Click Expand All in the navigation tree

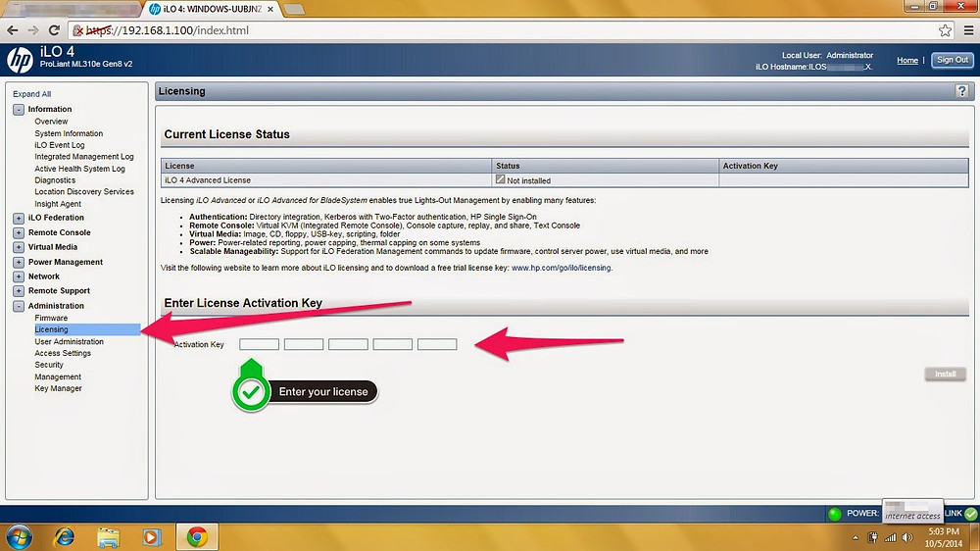(32, 94)
